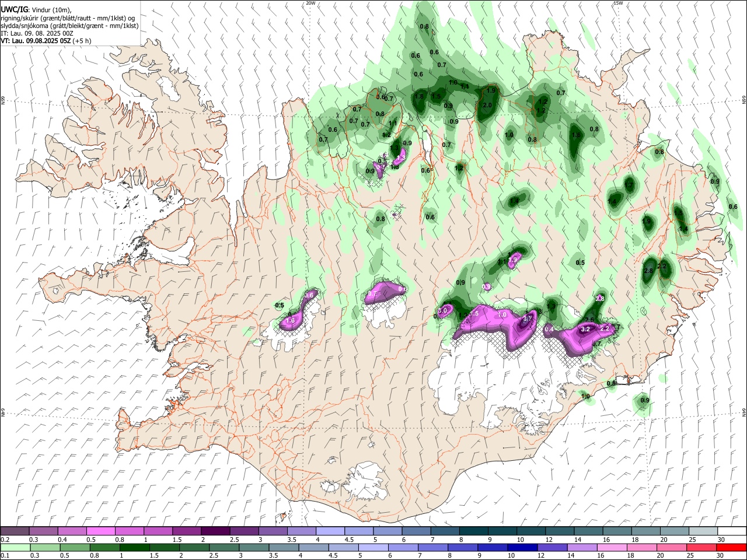Click the '15W' longitude label at top

(617, 3)
